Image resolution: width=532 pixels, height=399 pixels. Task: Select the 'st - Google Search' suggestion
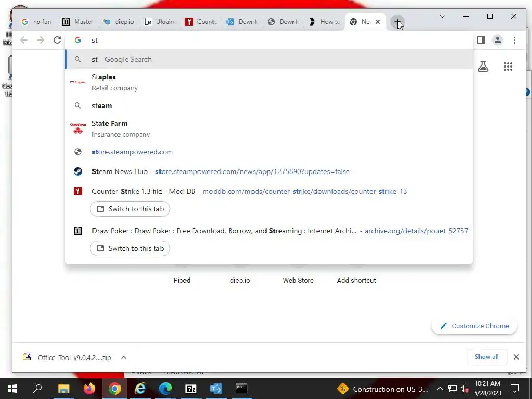coord(269,59)
